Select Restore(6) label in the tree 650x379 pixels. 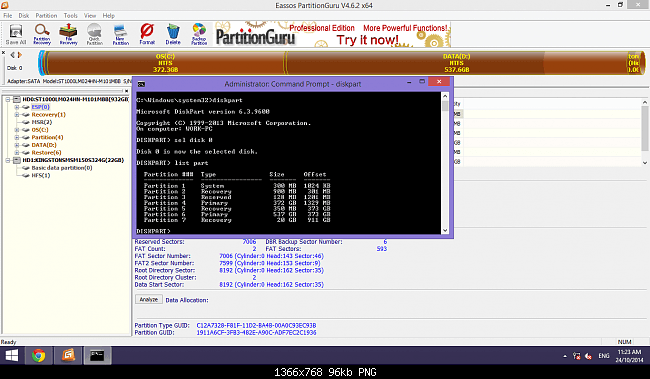(x=46, y=153)
